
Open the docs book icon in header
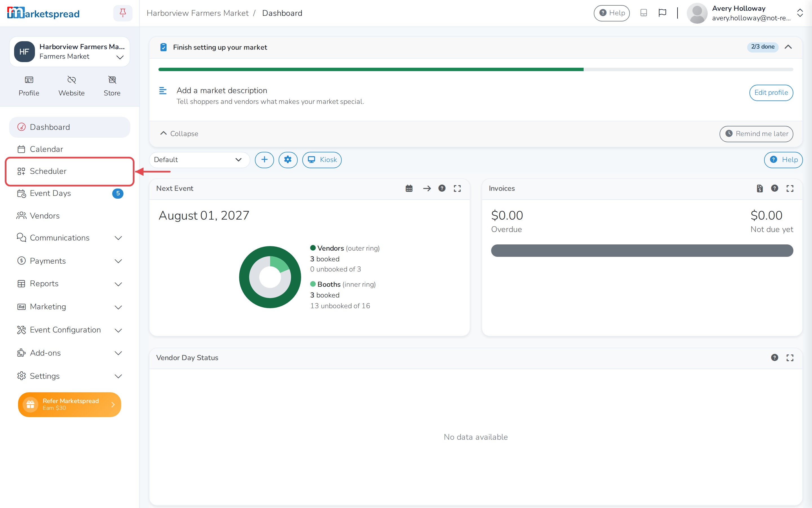644,13
